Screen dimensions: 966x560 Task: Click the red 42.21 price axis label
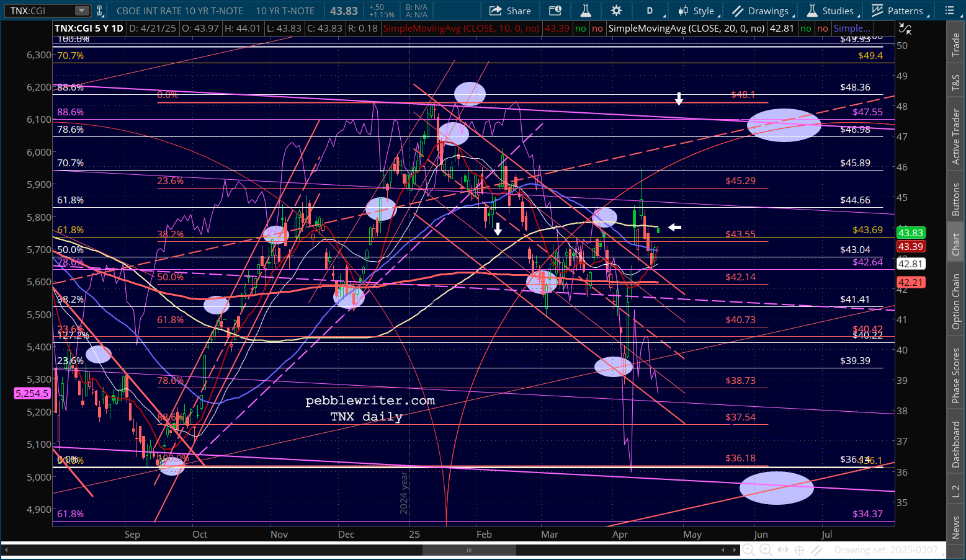(x=911, y=282)
